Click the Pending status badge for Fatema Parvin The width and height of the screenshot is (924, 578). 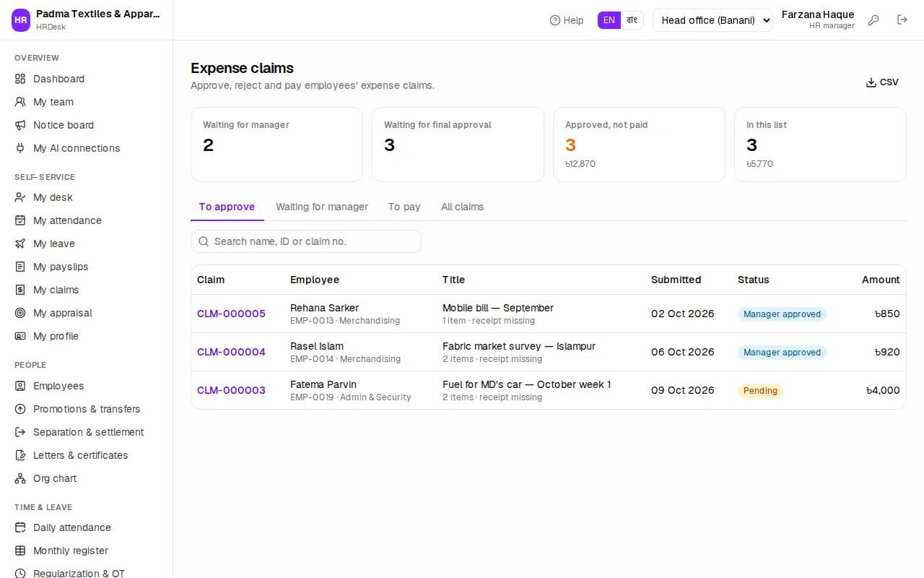pos(761,391)
